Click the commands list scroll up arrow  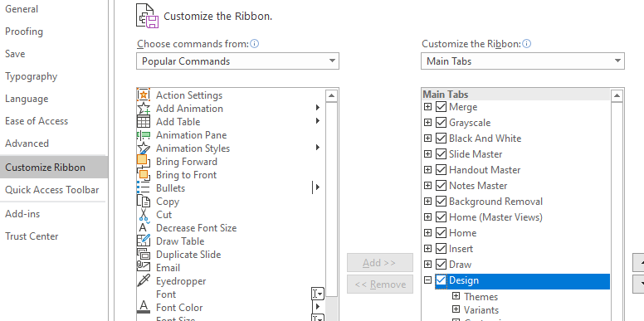pos(331,95)
